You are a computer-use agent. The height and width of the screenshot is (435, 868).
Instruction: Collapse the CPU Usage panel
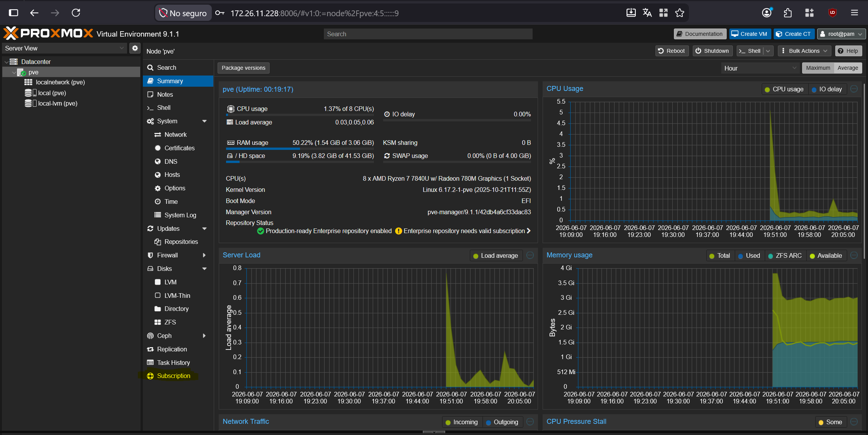[x=854, y=89]
